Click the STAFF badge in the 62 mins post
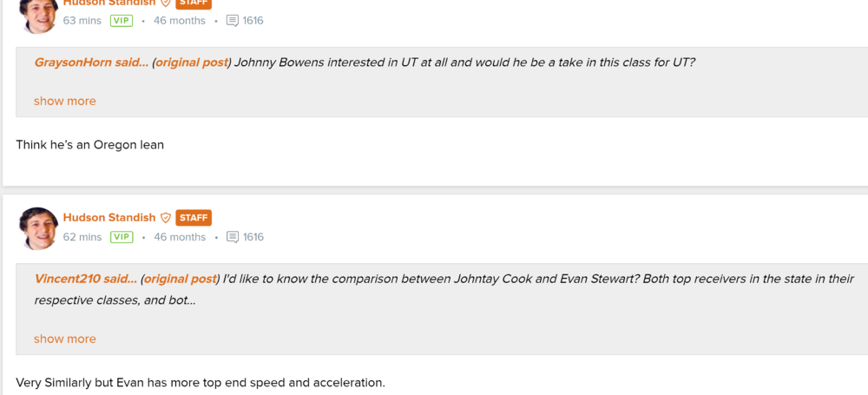Image resolution: width=868 pixels, height=395 pixels. pyautogui.click(x=194, y=218)
